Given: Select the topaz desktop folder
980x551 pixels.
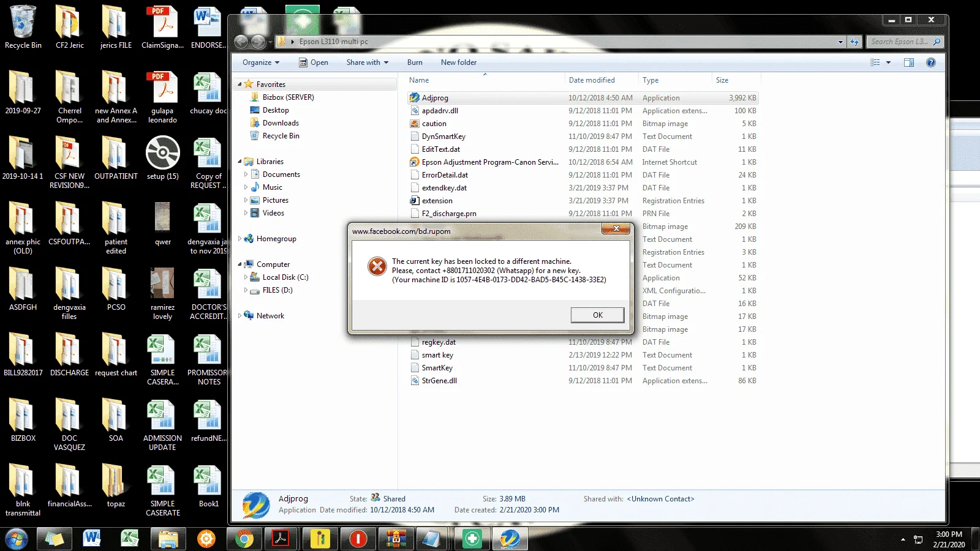Looking at the screenshot, I should pos(116,486).
